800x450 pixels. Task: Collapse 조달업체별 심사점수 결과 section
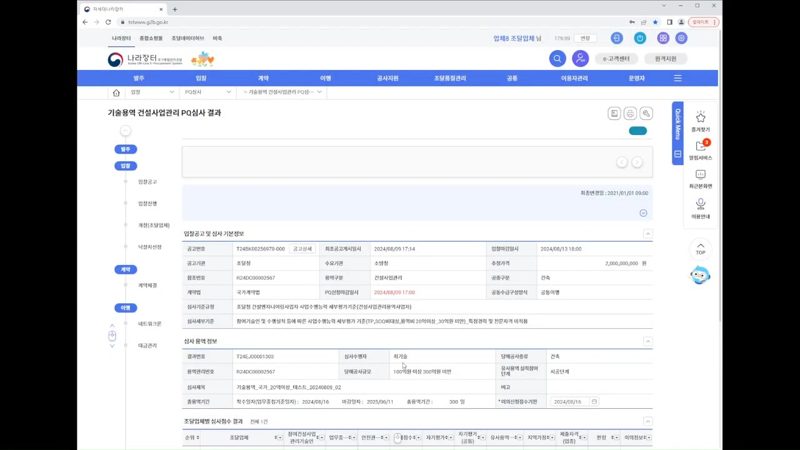(647, 421)
